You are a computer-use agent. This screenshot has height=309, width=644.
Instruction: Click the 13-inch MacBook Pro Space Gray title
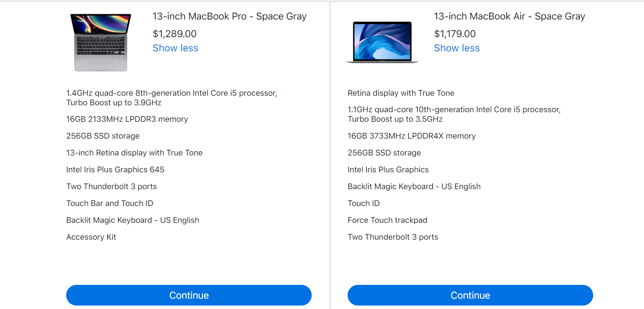(229, 16)
